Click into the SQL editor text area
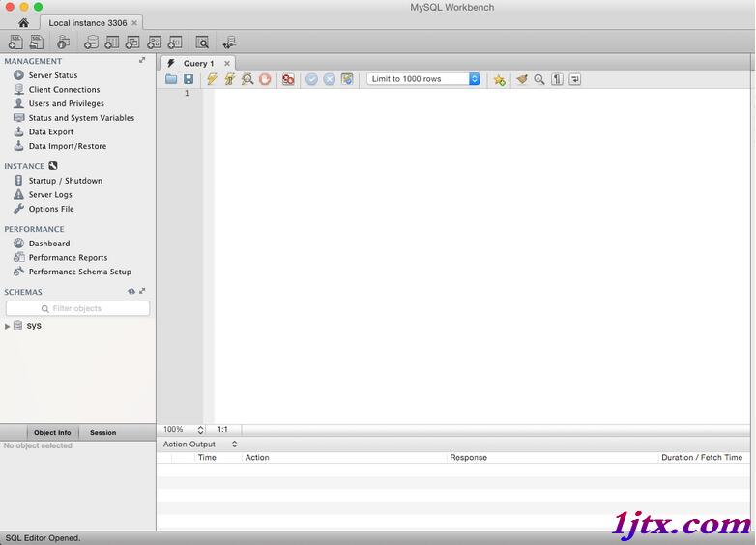The image size is (756, 545). (x=481, y=255)
